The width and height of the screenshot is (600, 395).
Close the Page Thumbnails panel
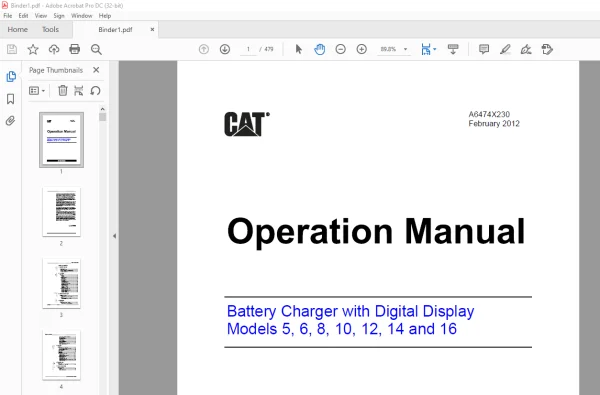pyautogui.click(x=96, y=70)
